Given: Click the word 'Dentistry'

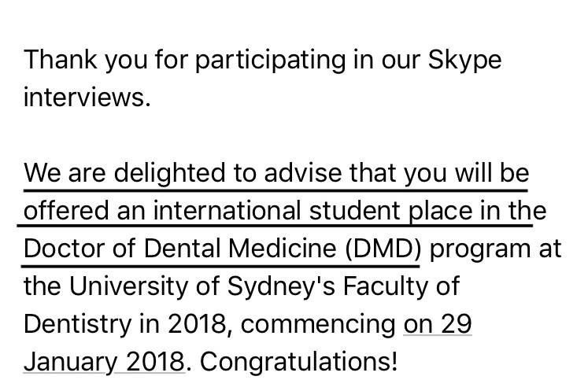Looking at the screenshot, I should click(78, 324).
